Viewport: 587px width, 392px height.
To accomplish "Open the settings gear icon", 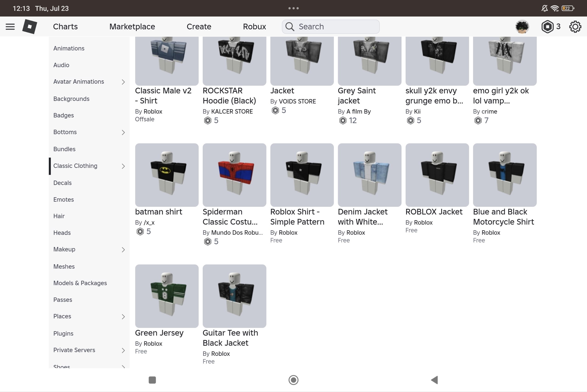I will (x=575, y=27).
